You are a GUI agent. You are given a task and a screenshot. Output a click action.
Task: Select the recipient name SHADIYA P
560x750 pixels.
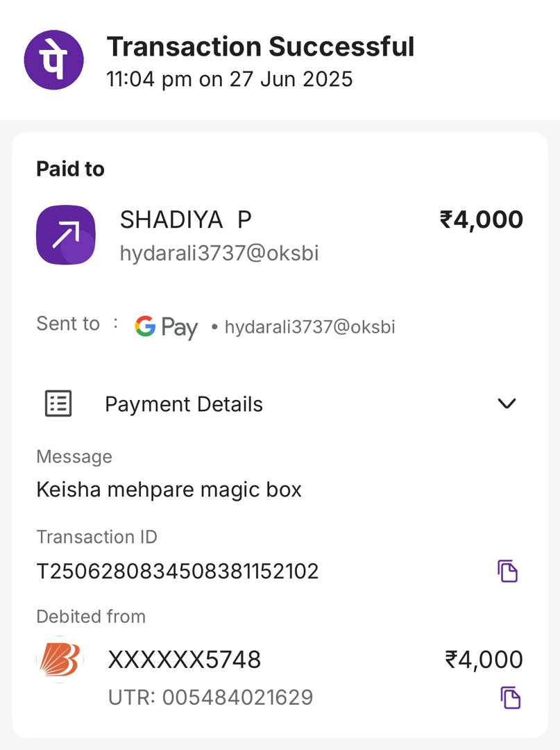185,219
